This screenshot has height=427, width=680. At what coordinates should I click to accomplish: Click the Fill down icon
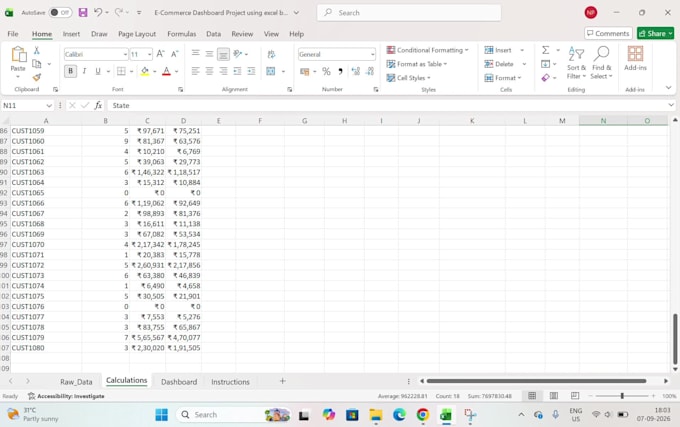tap(546, 64)
